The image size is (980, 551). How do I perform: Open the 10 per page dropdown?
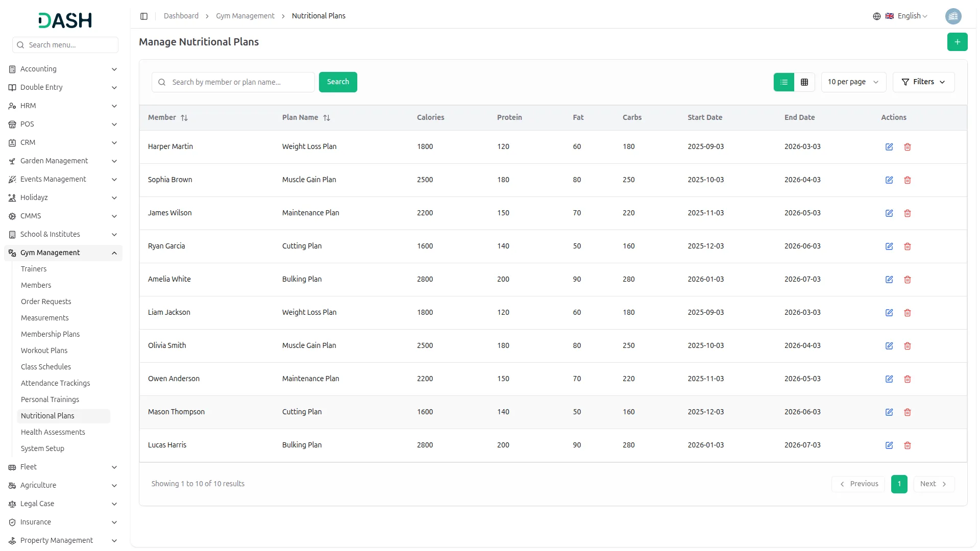[853, 82]
